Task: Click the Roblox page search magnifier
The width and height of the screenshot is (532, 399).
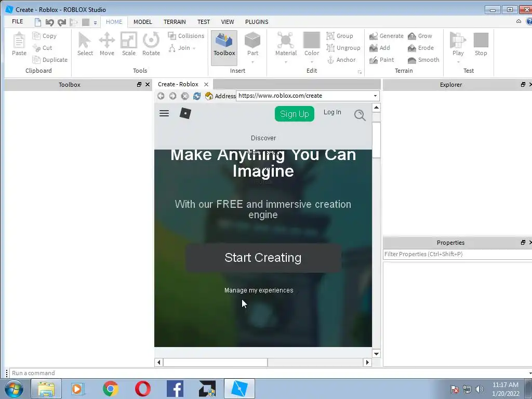Action: [360, 115]
